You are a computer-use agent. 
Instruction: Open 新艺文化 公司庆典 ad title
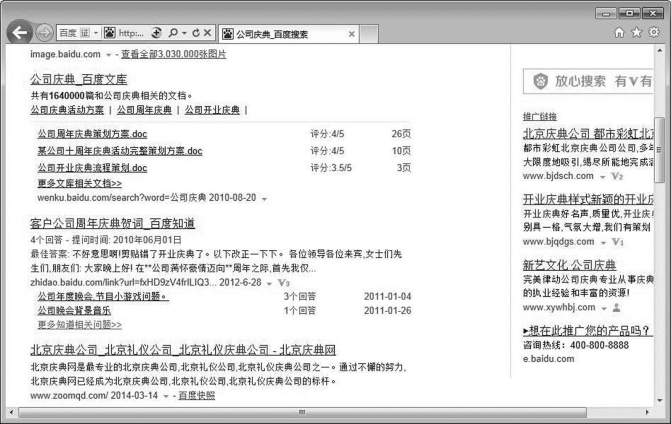pos(569,265)
